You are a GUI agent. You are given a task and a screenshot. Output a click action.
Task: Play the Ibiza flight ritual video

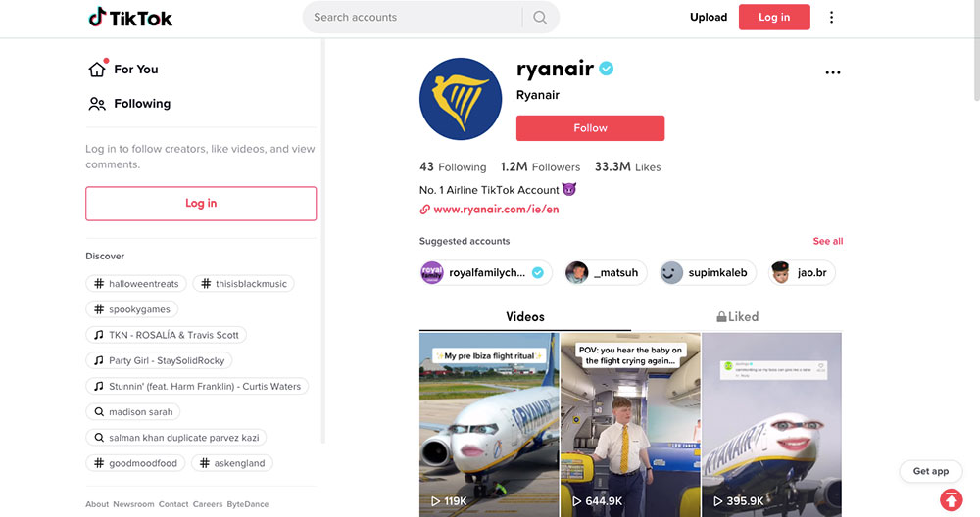click(x=489, y=421)
